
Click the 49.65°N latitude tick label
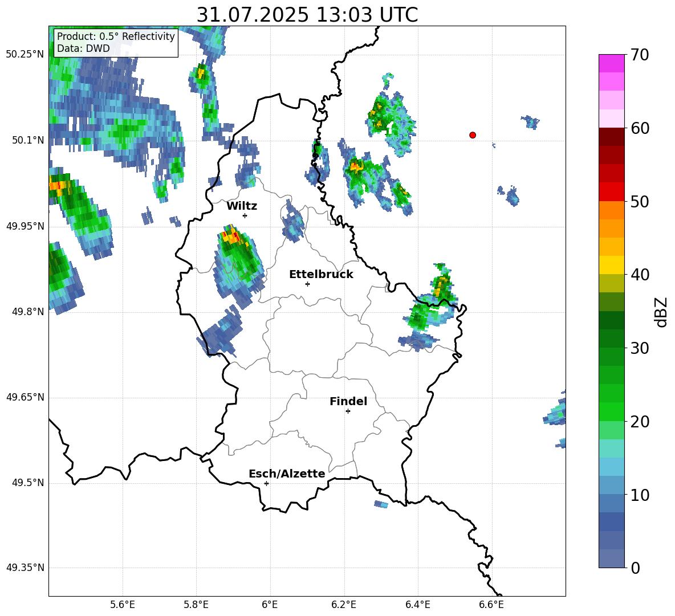(25, 397)
